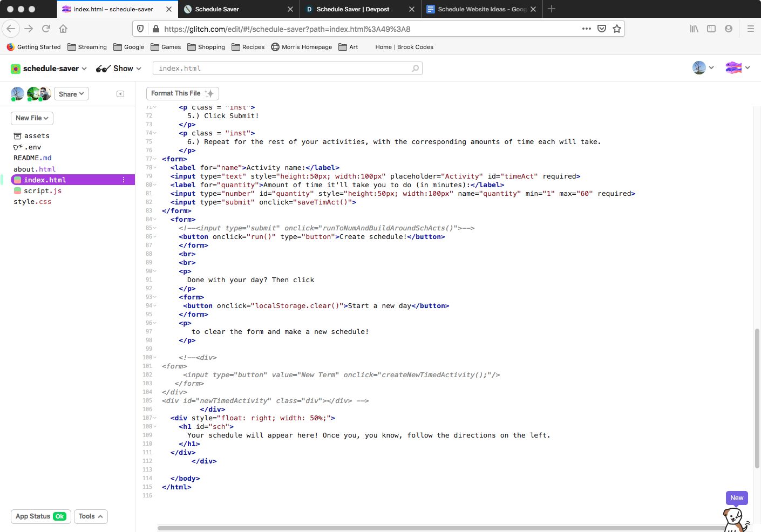Expand the Show menu
The height and width of the screenshot is (532, 761).
119,69
